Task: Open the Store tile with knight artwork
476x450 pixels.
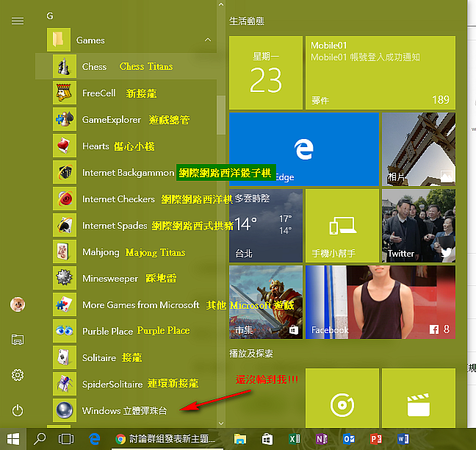Action: [x=266, y=302]
